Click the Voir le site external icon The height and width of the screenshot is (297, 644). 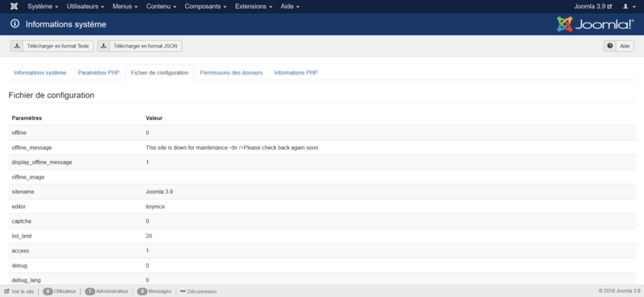[6, 291]
